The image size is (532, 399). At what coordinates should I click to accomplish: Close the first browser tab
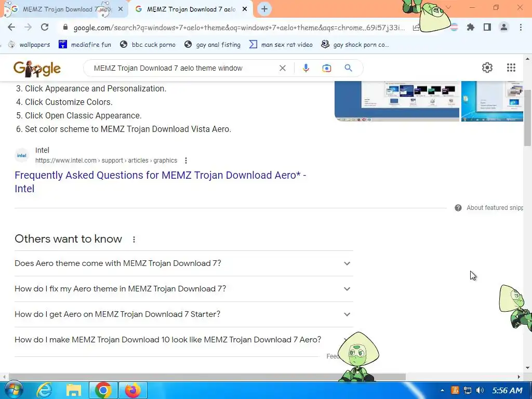coord(121,9)
